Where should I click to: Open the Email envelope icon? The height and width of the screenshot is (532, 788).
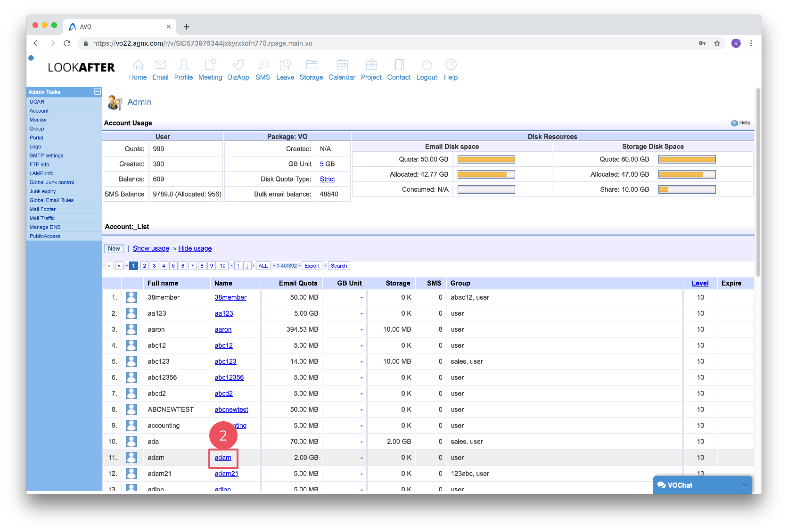[x=160, y=65]
